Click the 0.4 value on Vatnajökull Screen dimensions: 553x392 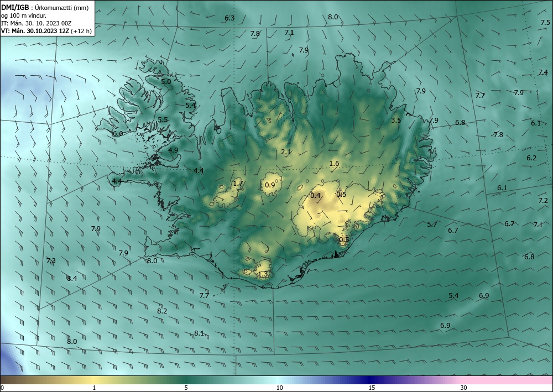pyautogui.click(x=315, y=196)
